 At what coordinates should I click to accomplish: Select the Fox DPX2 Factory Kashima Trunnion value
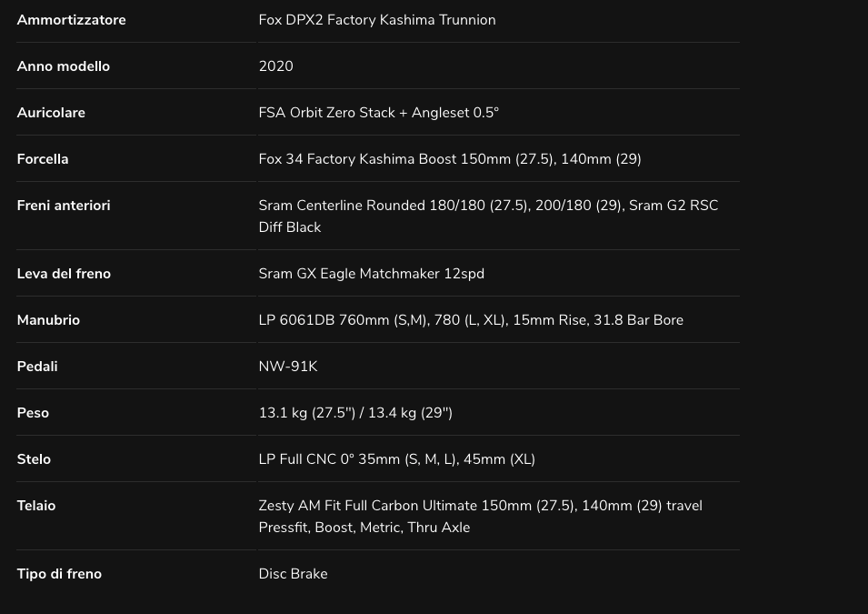376,20
